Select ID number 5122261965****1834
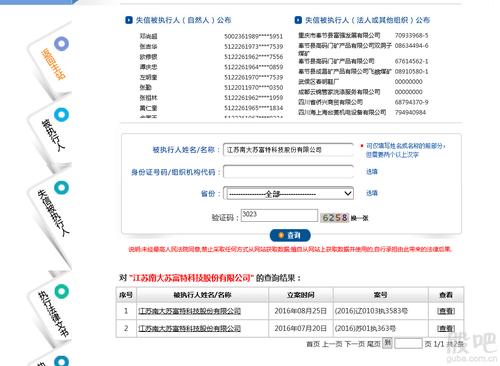The height and width of the screenshot is (366, 500). coord(253,108)
